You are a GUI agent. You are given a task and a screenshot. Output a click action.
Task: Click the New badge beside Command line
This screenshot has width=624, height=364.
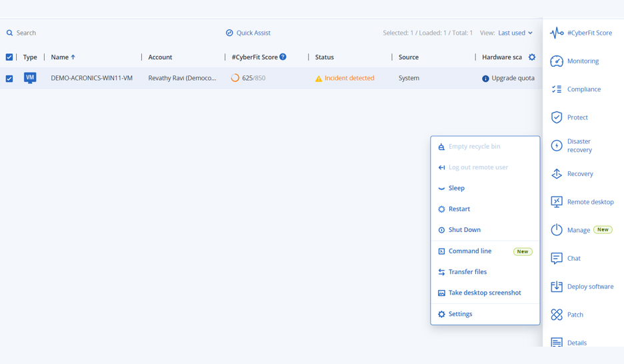click(523, 251)
